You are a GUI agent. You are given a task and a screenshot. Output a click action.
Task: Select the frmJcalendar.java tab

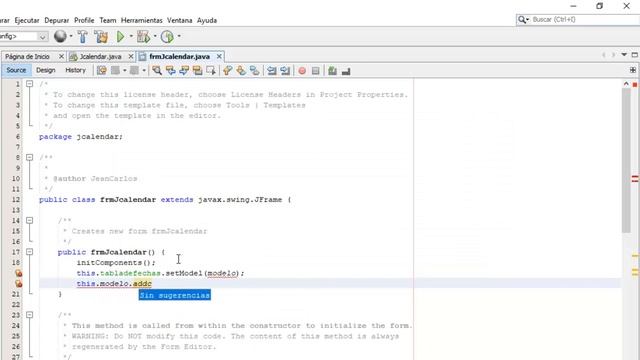click(180, 56)
